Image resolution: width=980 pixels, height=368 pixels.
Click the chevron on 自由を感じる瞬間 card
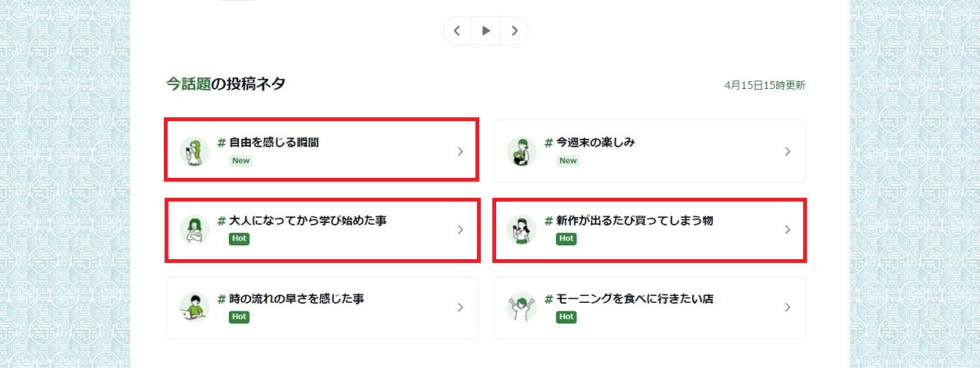tap(460, 152)
